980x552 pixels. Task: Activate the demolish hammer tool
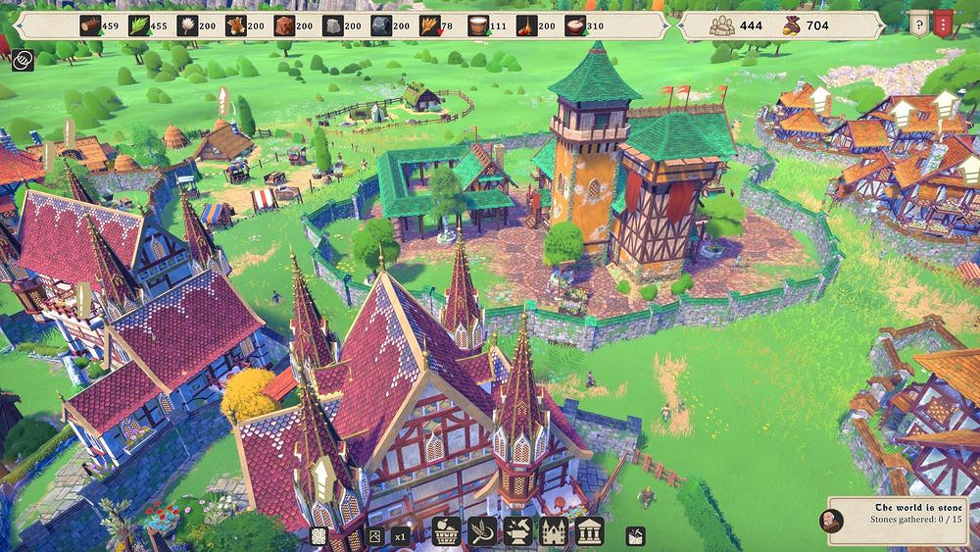click(x=636, y=534)
